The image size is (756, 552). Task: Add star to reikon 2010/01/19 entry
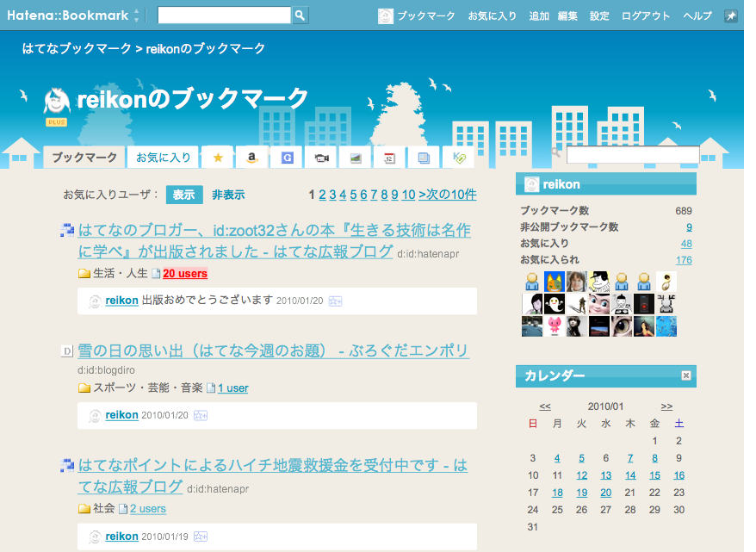(200, 536)
